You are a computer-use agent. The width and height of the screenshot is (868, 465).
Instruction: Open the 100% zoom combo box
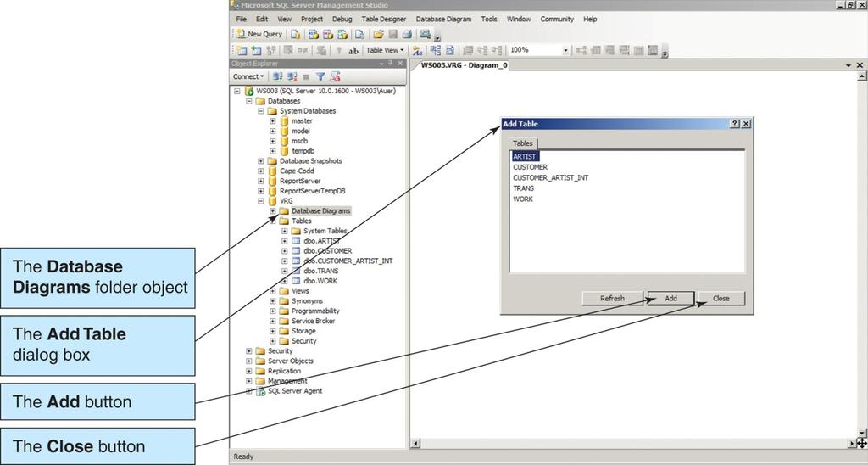[538, 50]
